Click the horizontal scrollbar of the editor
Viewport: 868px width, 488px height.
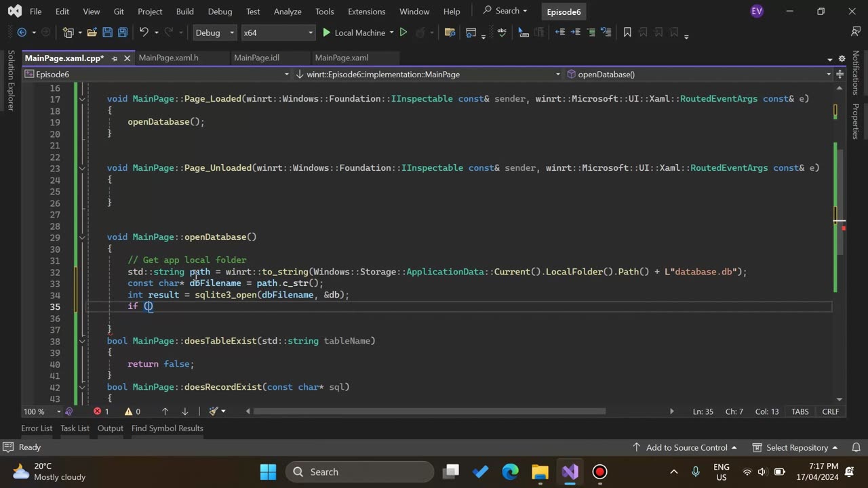(430, 411)
